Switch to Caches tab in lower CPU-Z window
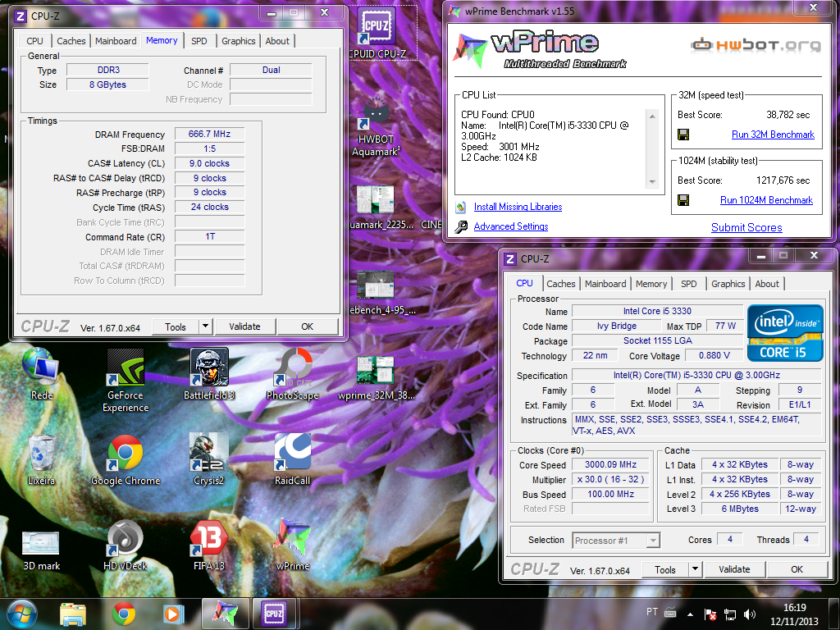The height and width of the screenshot is (630, 840). tap(561, 284)
